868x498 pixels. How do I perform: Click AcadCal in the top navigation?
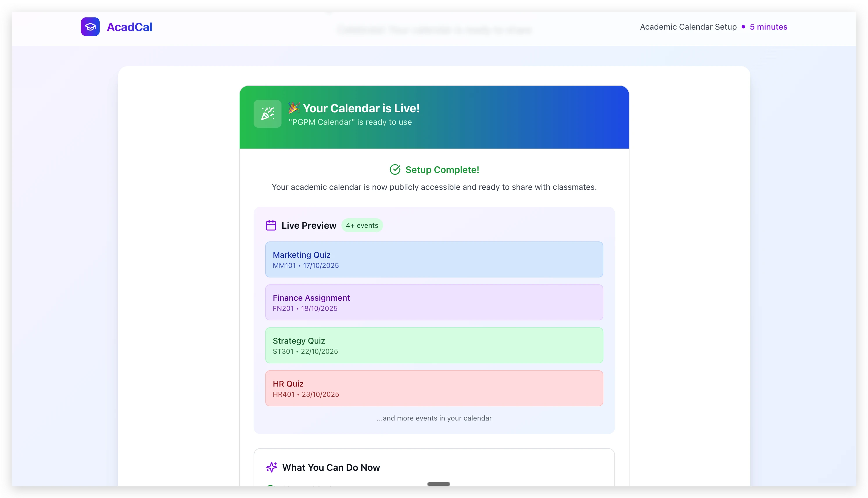(x=129, y=27)
